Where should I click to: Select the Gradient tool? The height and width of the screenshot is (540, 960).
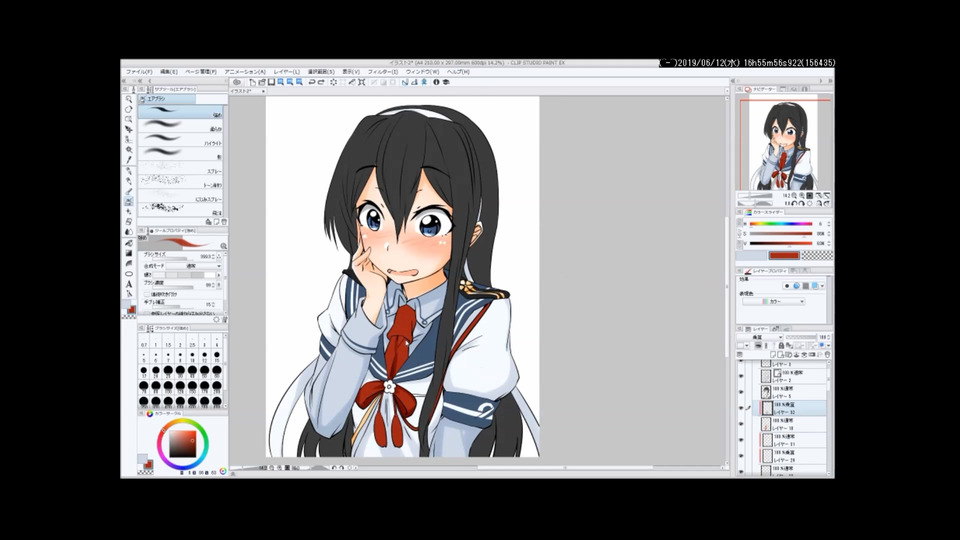[129, 253]
